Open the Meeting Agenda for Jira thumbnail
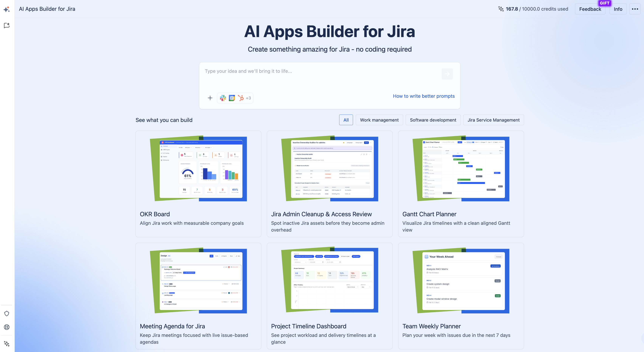This screenshot has height=352, width=644. coord(198,281)
